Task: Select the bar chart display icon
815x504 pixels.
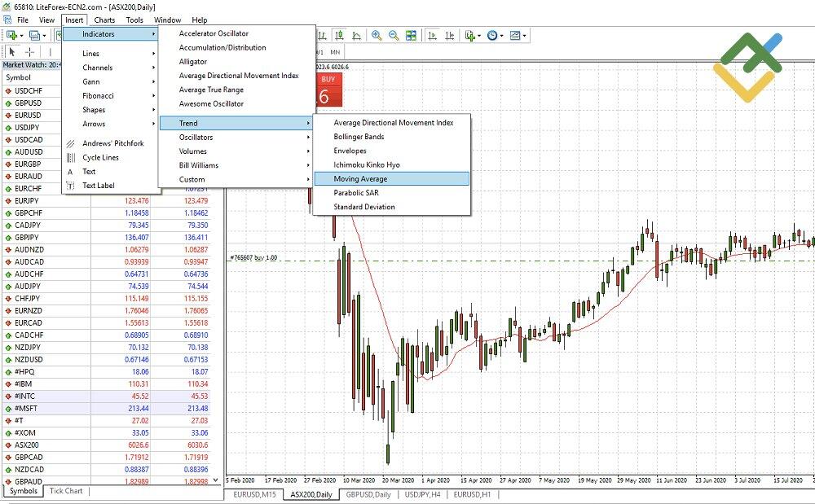Action: [323, 36]
